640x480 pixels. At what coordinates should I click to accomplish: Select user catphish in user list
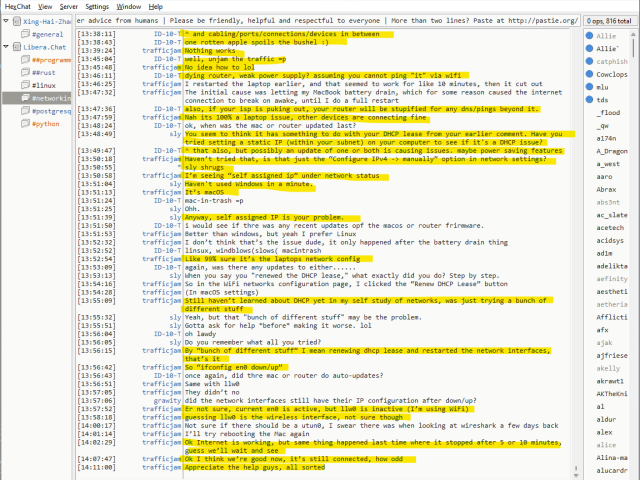(611, 62)
